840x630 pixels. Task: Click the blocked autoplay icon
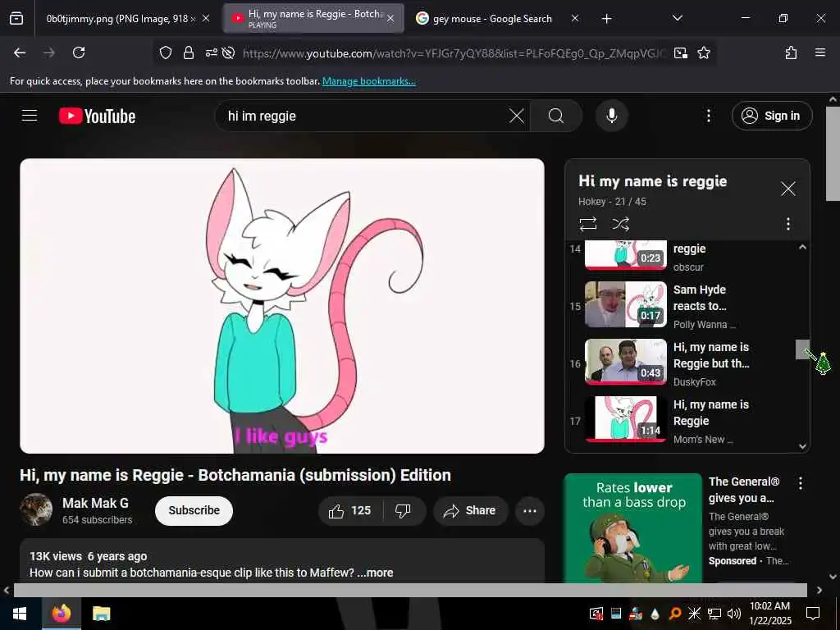(229, 52)
